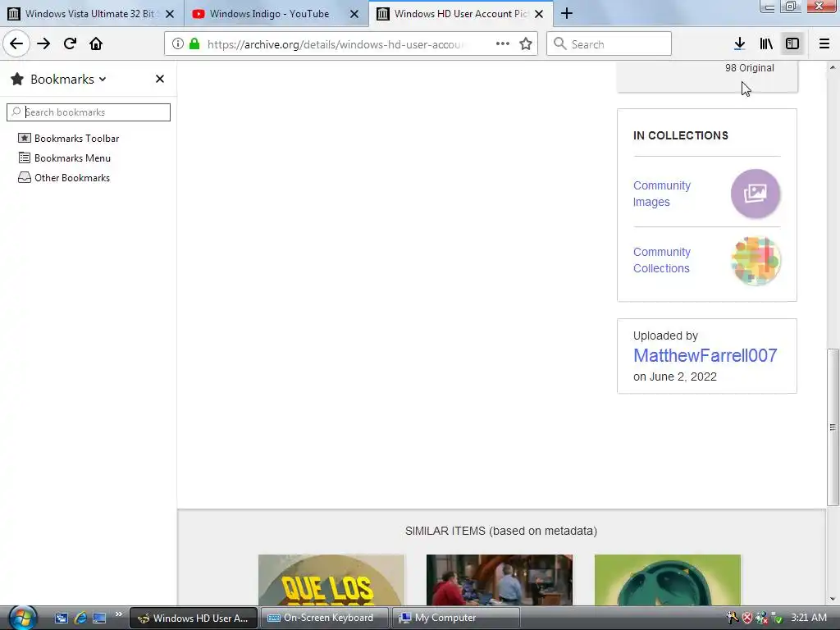Click the taskbar clock 3:21 AM

(809, 618)
